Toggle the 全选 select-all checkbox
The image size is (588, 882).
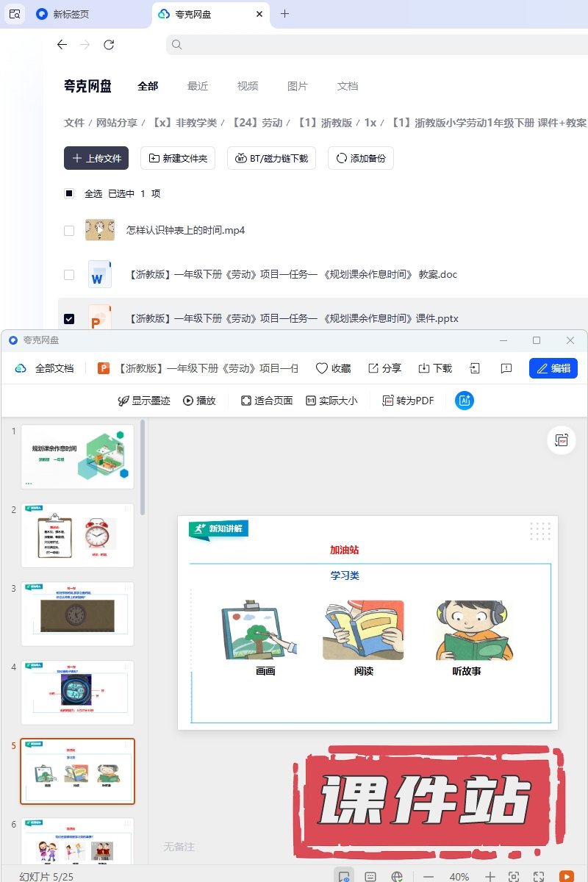pyautogui.click(x=69, y=194)
